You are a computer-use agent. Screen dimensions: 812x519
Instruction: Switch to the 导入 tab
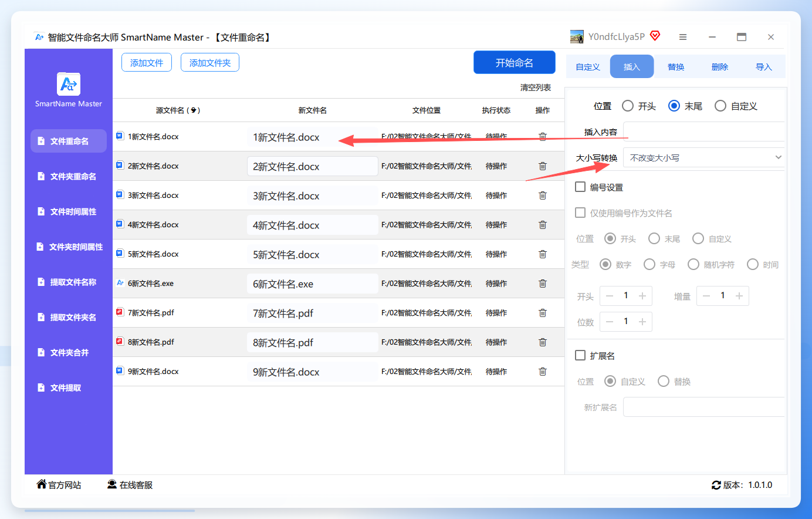coord(763,67)
